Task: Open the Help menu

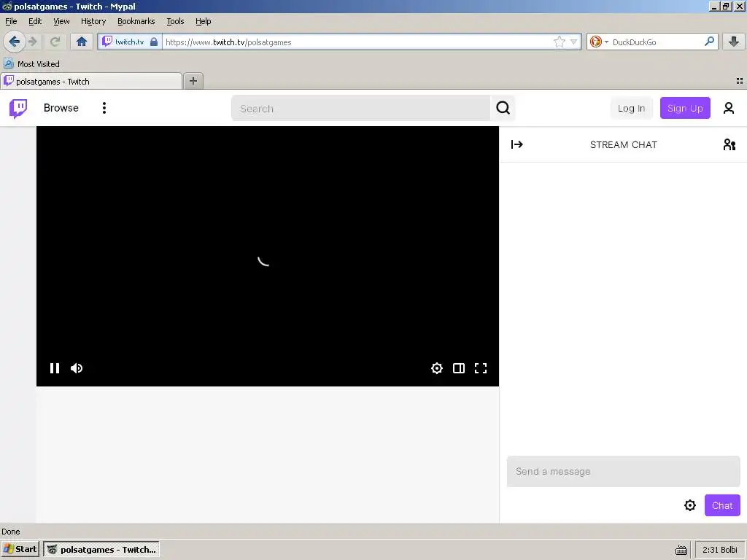Action: (204, 21)
